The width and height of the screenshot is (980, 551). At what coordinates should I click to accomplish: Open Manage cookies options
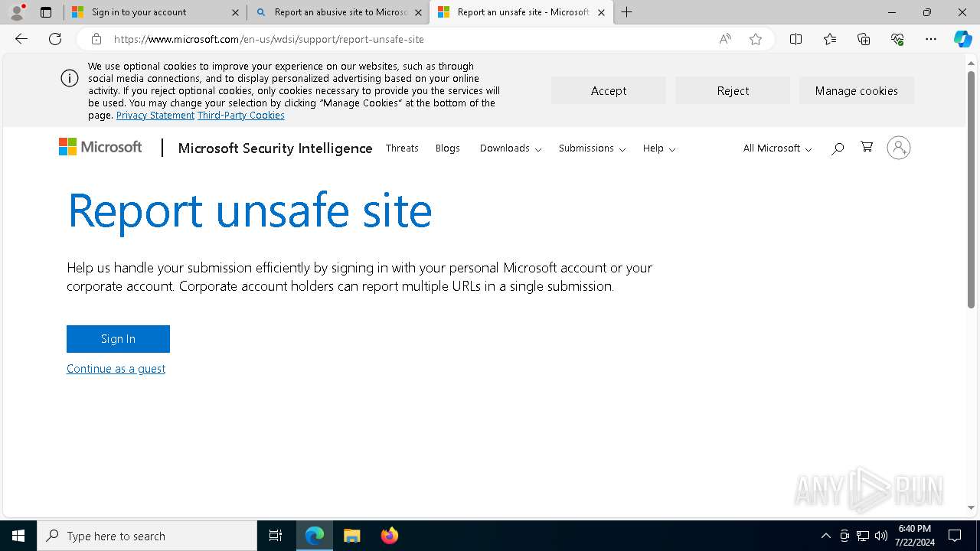(x=857, y=90)
